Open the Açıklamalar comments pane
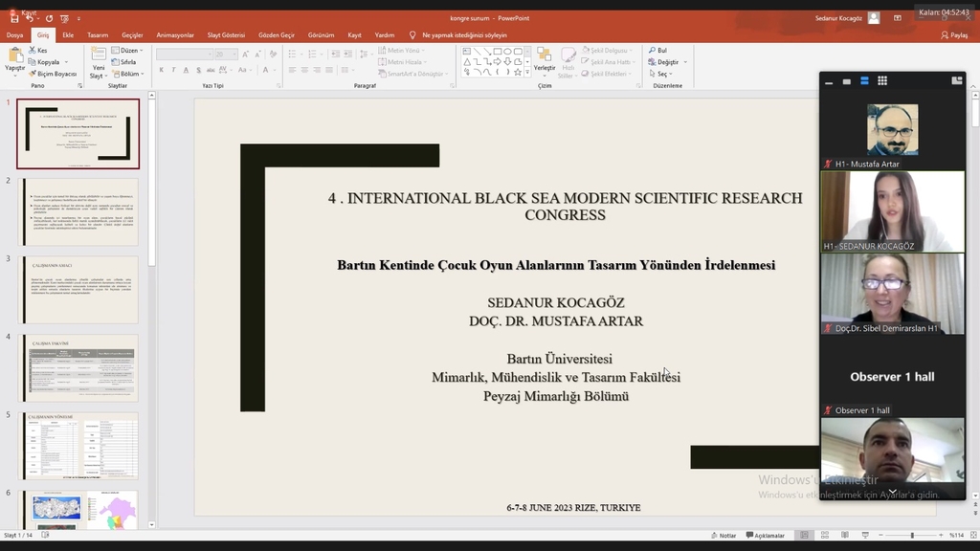This screenshot has height=551, width=980. click(x=765, y=536)
